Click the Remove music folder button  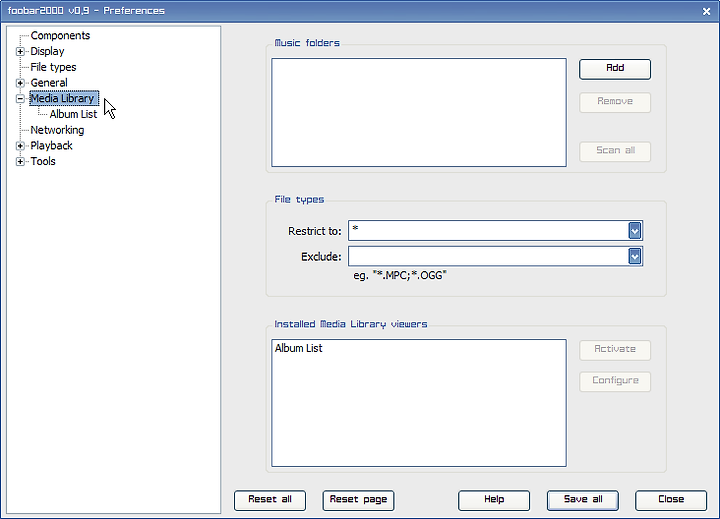(x=615, y=102)
